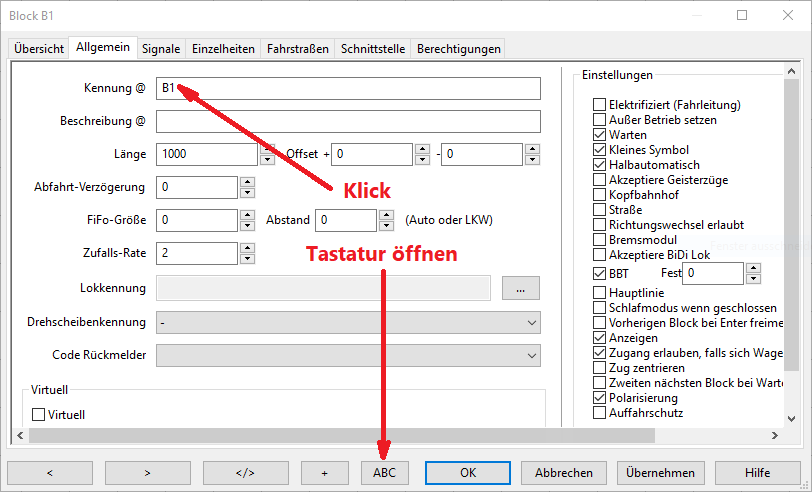Browse Lokkennung with '...' button

(520, 289)
